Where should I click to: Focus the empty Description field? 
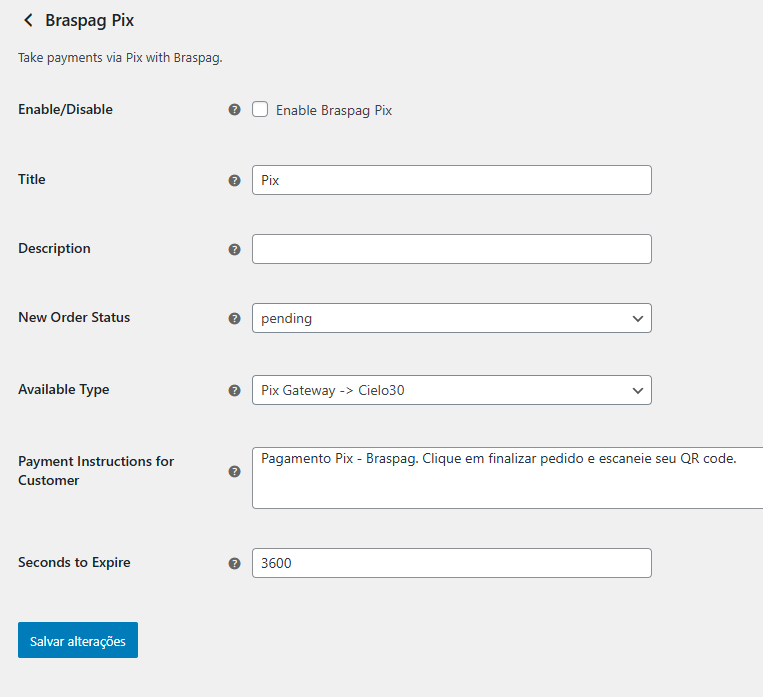point(452,249)
